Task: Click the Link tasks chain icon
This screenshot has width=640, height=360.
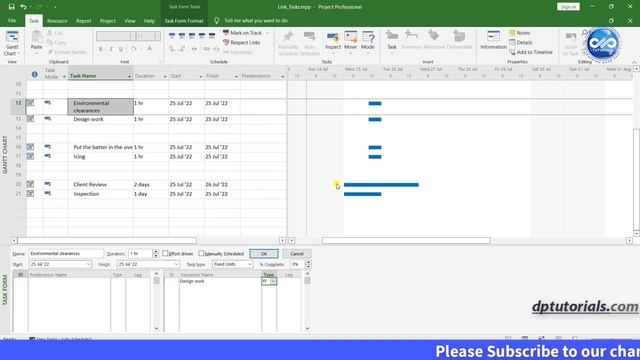Action: [207, 49]
